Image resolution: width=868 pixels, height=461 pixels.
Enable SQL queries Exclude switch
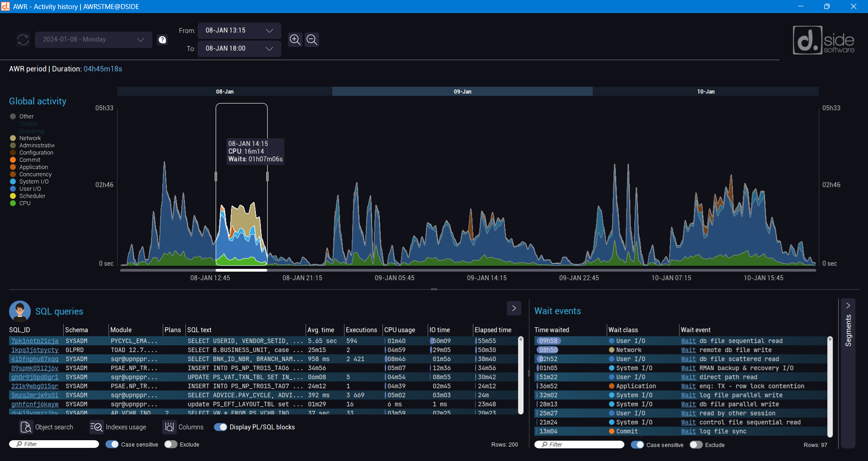coord(171,444)
